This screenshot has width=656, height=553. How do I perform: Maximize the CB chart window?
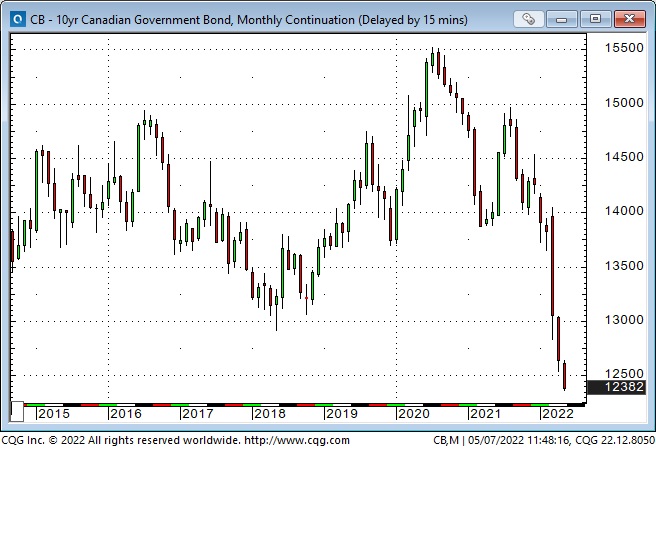point(595,19)
